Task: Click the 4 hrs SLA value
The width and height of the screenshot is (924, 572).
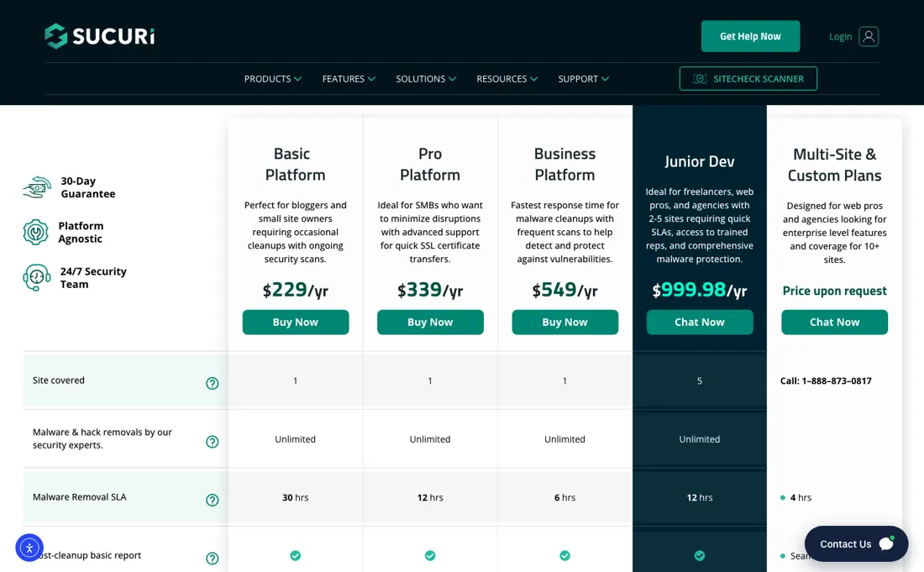Action: 801,498
